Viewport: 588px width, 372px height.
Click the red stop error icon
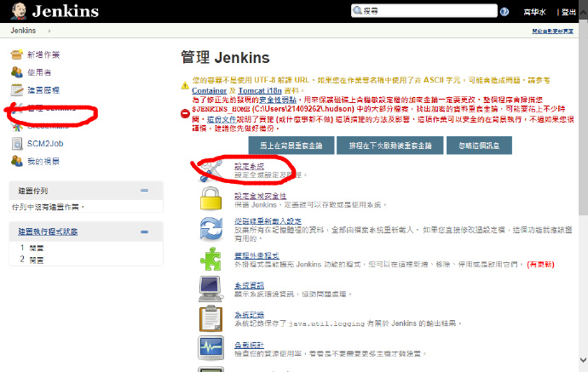coord(185,113)
